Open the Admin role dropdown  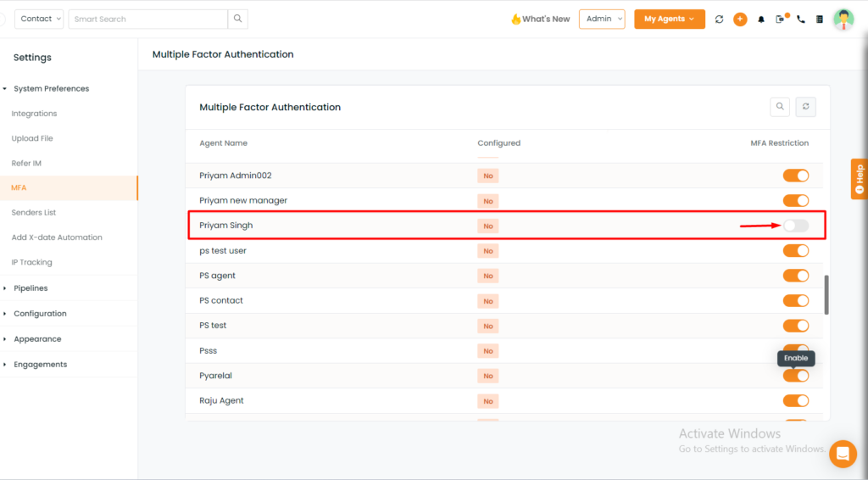(602, 19)
